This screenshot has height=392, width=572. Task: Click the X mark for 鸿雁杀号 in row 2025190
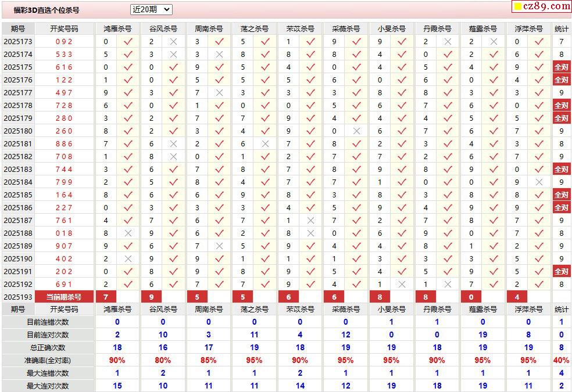(x=128, y=258)
